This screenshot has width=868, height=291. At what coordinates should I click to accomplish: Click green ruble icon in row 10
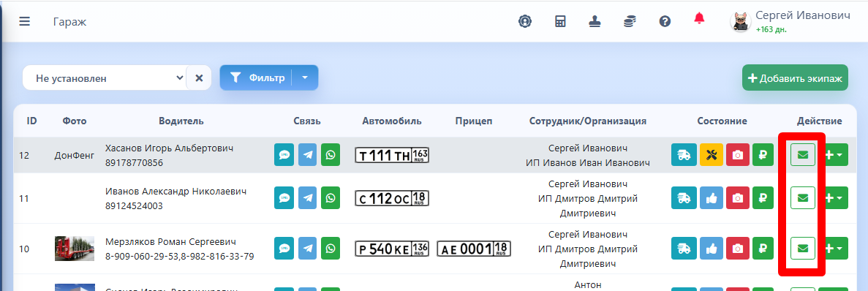(763, 249)
